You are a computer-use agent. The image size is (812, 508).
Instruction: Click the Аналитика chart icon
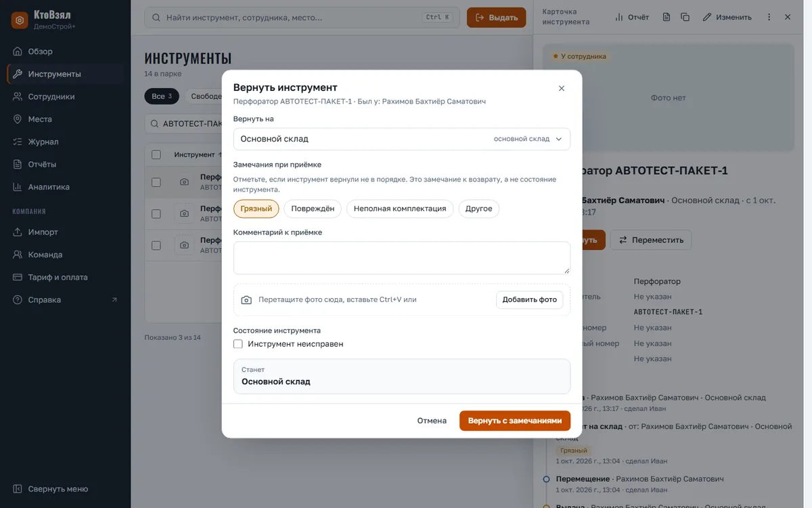[x=18, y=187]
